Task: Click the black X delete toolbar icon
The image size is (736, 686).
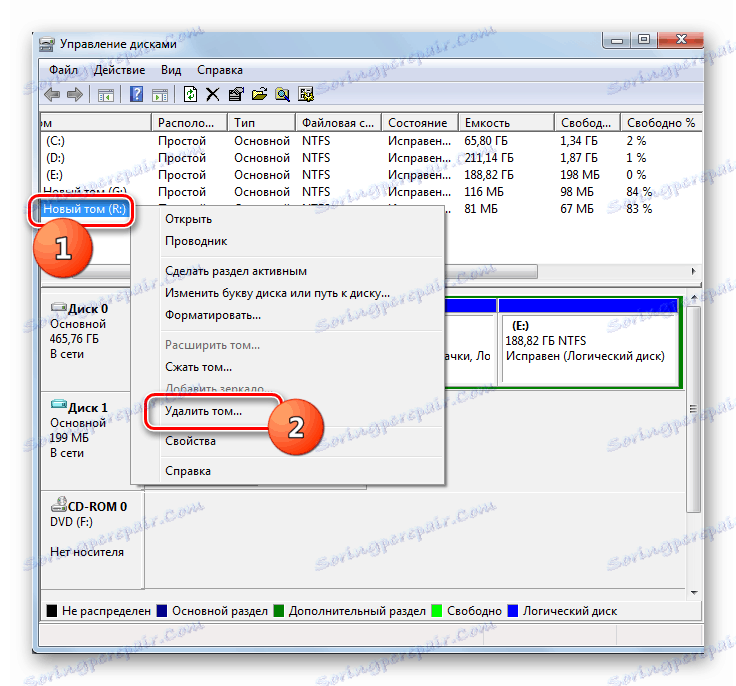Action: pos(213,95)
